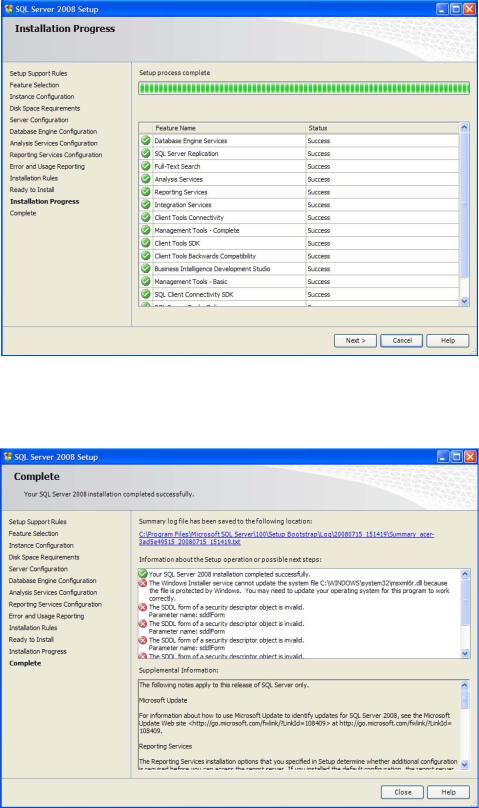Click the green icon next to Integration Services
This screenshot has width=479, height=808.
pyautogui.click(x=146, y=204)
